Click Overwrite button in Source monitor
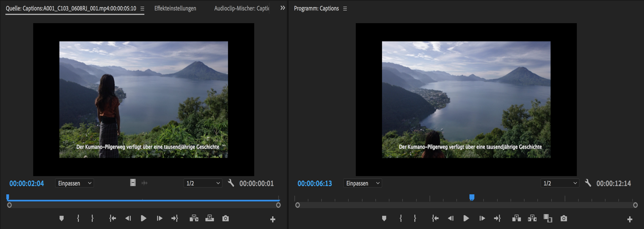The image size is (644, 229). tap(210, 219)
